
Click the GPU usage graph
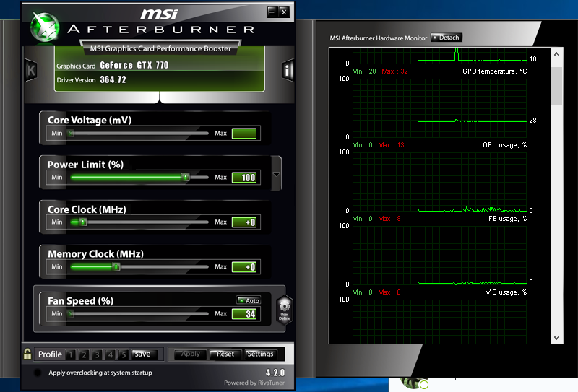tap(440, 182)
